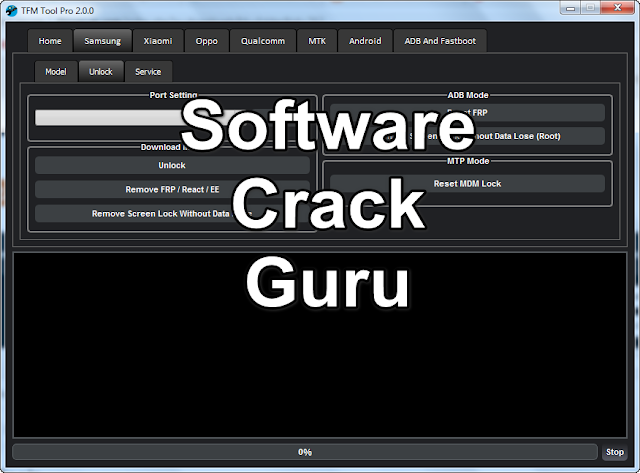Open the Model sub-tab
This screenshot has height=473, width=640.
(x=56, y=72)
